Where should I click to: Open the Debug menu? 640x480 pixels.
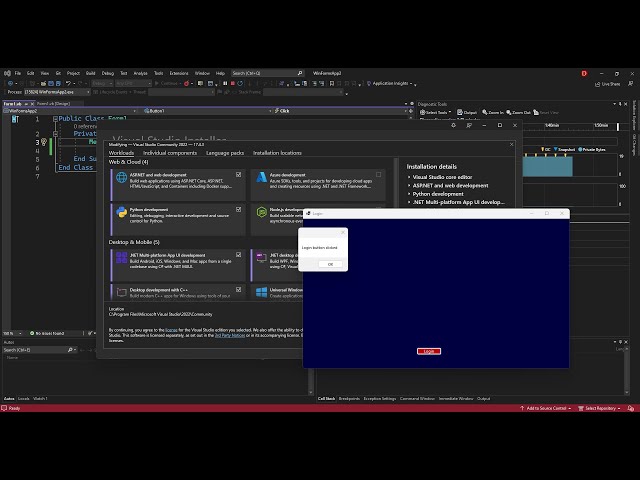coord(108,73)
